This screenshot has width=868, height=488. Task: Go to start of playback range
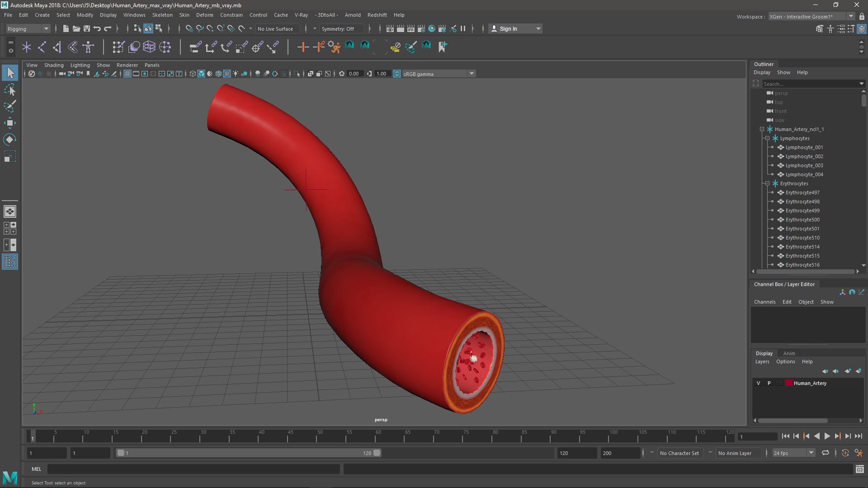coord(785,436)
